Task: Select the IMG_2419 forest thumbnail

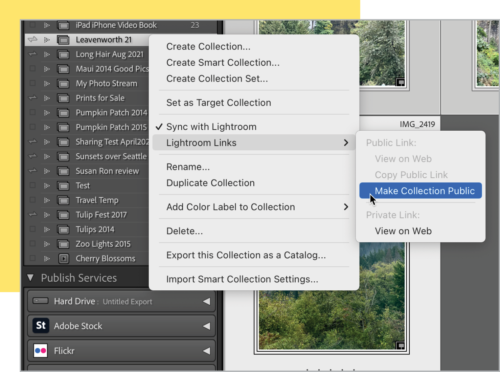Action: [331, 297]
